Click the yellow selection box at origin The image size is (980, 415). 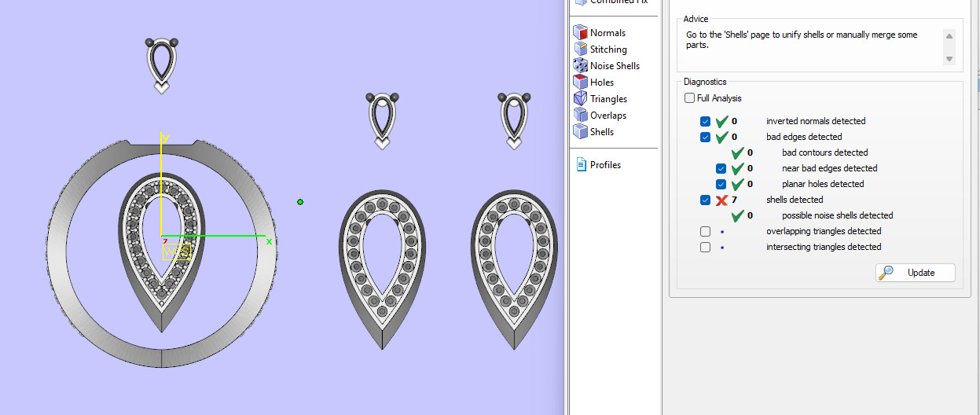177,252
